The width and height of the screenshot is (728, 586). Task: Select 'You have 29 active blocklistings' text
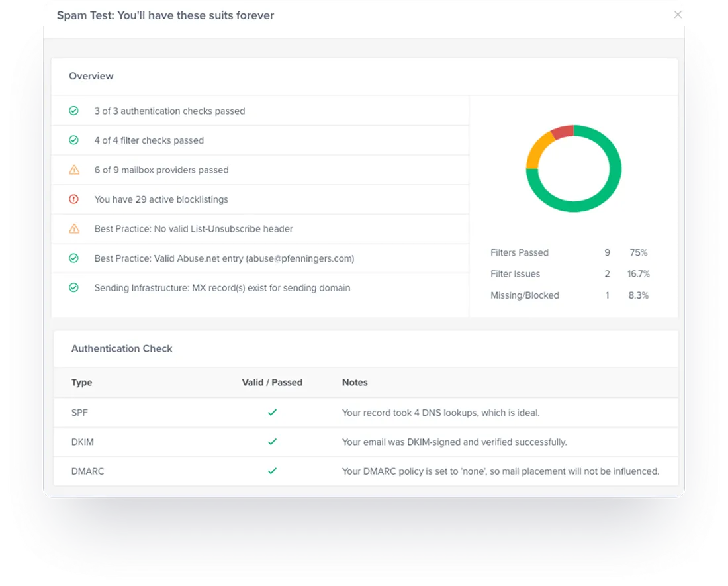[161, 199]
